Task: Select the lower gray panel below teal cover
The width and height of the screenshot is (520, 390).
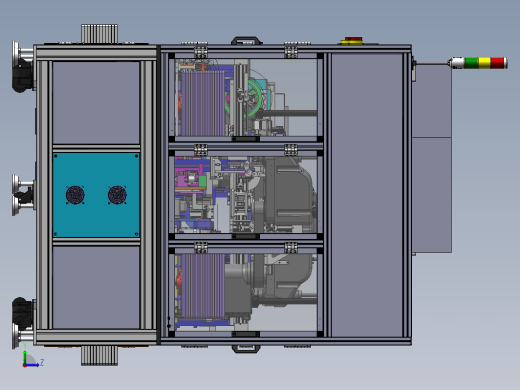Action: coord(96,287)
